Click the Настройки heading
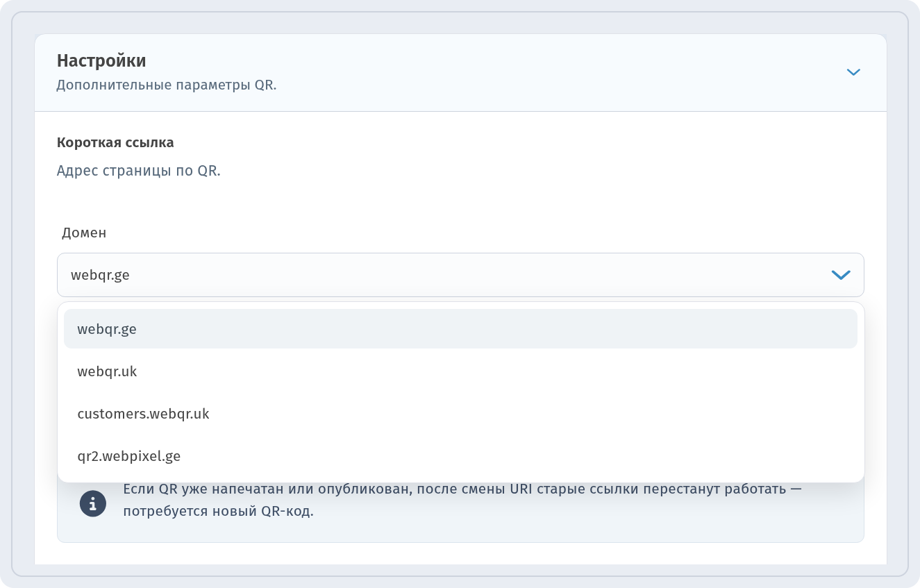920x588 pixels. tap(101, 61)
